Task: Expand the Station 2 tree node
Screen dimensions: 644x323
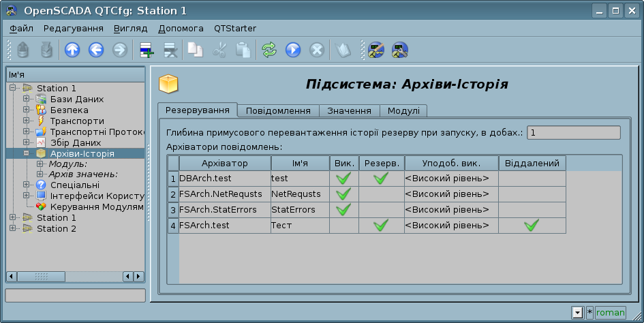Action: pos(13,228)
